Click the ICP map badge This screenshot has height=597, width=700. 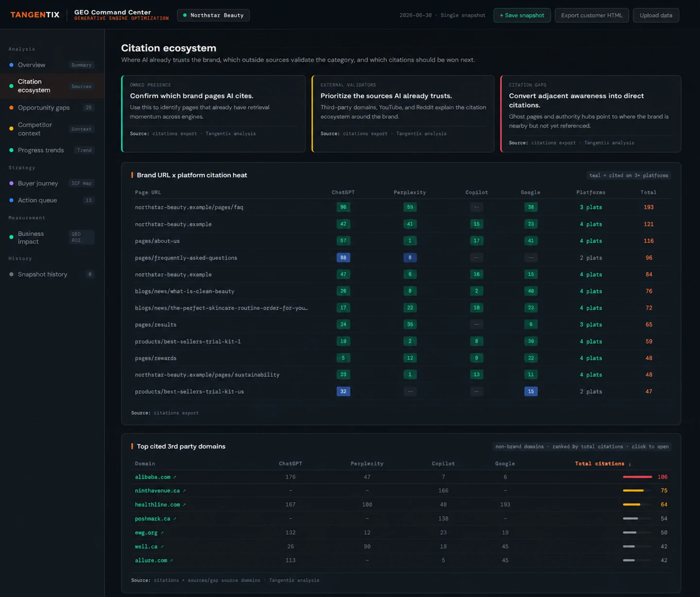pos(81,183)
